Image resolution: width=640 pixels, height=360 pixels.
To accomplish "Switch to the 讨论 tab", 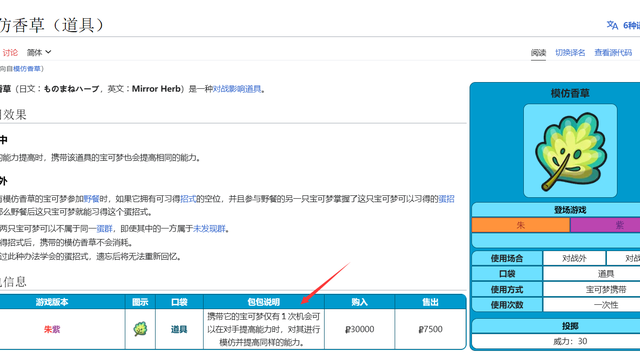I will 10,52.
